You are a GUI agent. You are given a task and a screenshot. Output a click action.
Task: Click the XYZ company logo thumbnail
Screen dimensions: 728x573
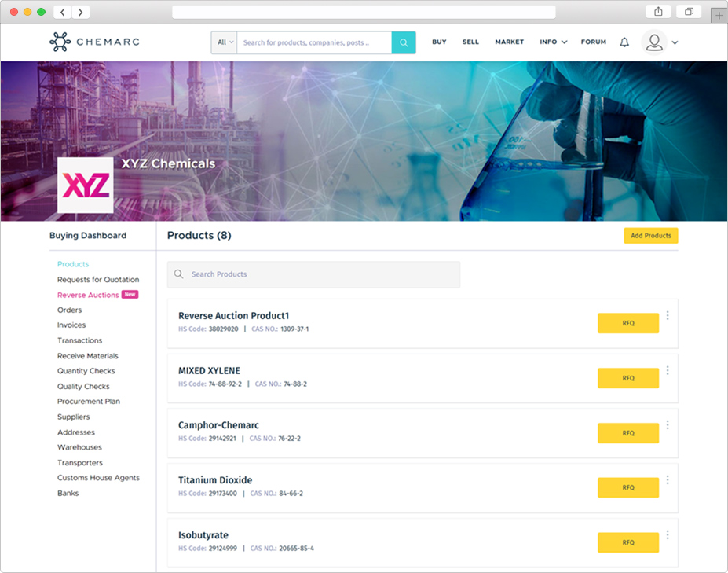click(86, 185)
